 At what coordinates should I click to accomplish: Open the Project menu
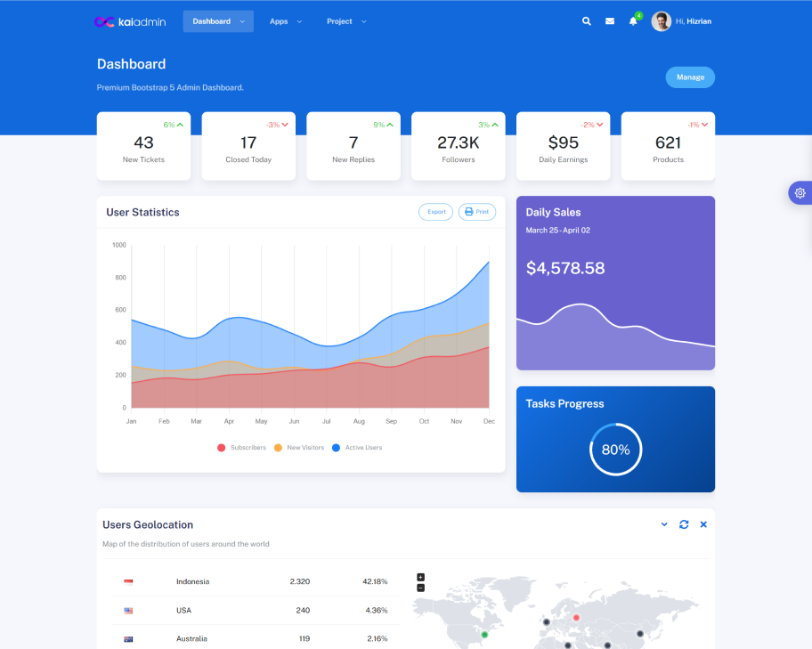345,21
